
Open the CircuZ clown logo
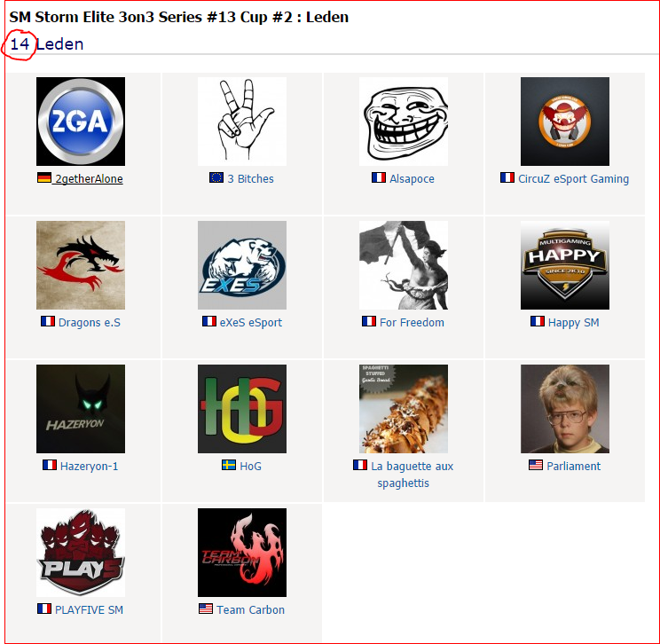pyautogui.click(x=565, y=122)
